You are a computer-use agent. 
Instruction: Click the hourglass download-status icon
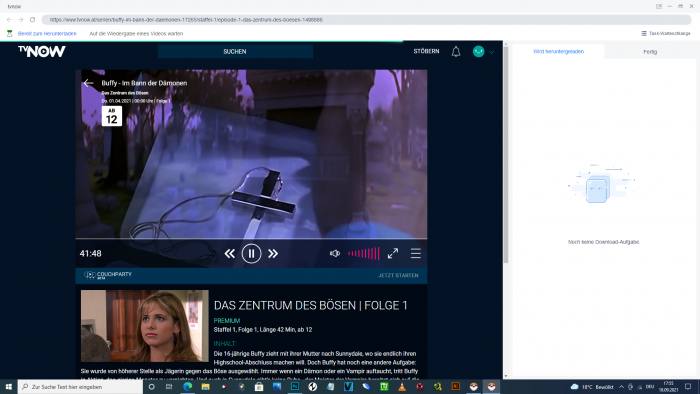pyautogui.click(x=9, y=33)
